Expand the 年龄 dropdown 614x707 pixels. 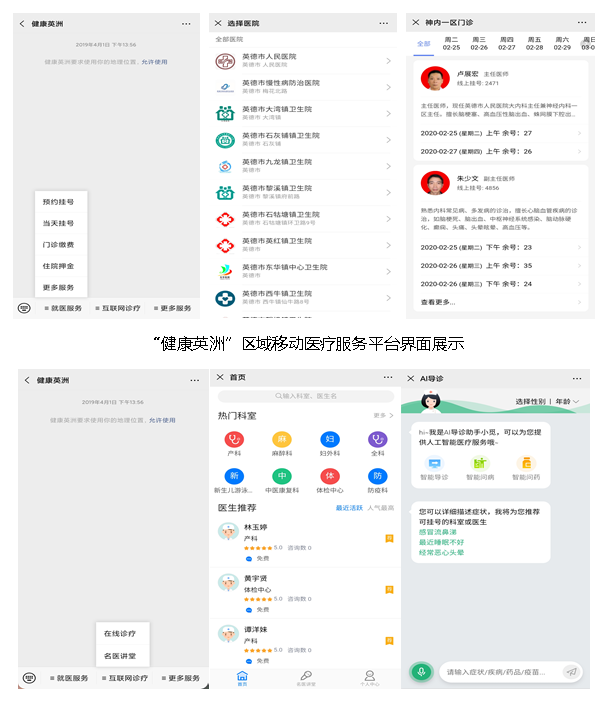coord(565,401)
